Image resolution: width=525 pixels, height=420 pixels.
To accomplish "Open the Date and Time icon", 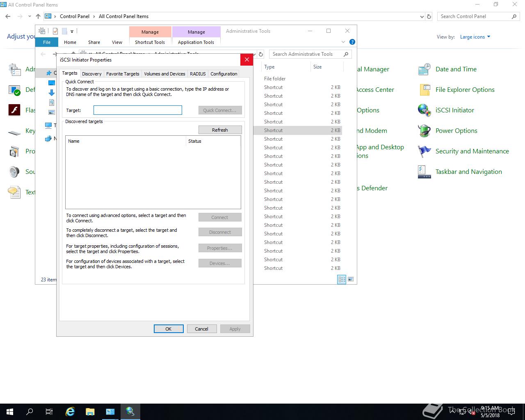I will (x=424, y=69).
